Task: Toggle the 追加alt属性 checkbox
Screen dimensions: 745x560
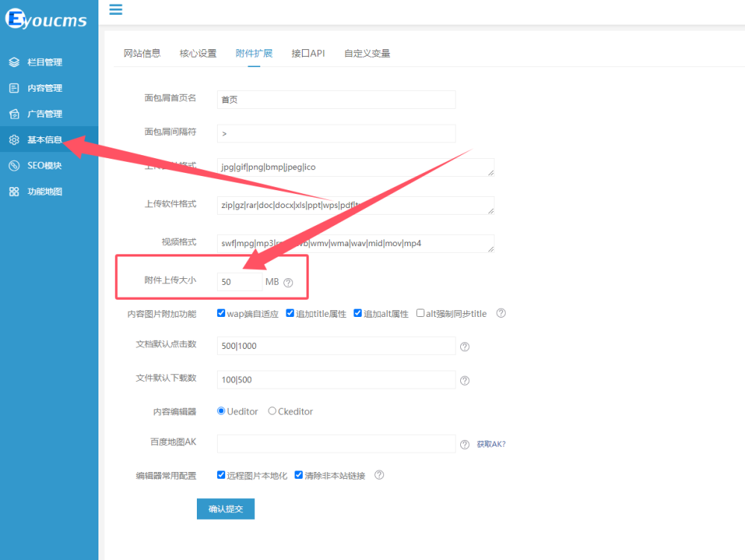Action: pyautogui.click(x=358, y=313)
